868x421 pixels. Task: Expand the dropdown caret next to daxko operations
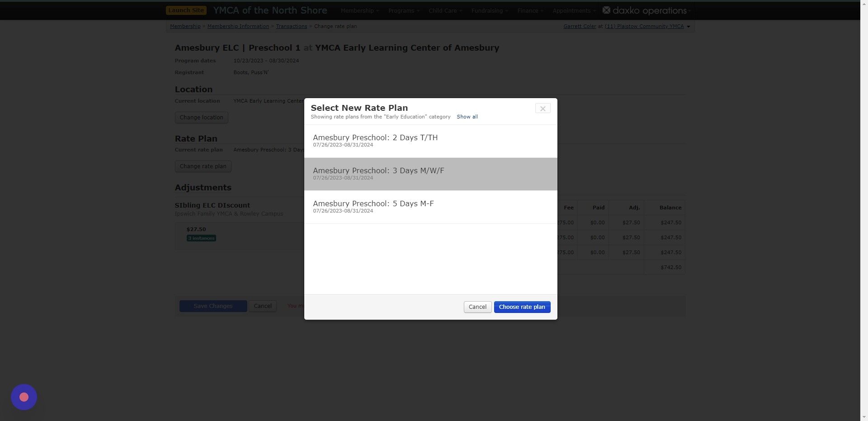pyautogui.click(x=689, y=10)
